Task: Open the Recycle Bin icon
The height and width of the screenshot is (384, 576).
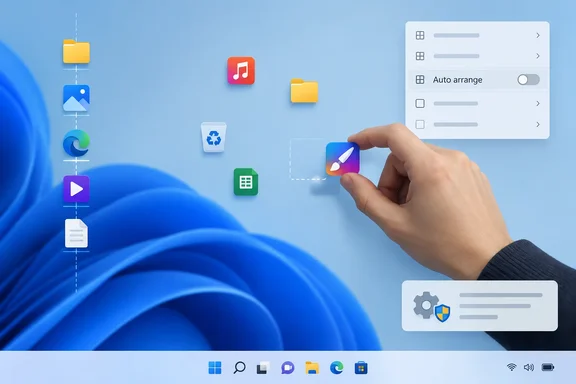Action: pos(213,137)
